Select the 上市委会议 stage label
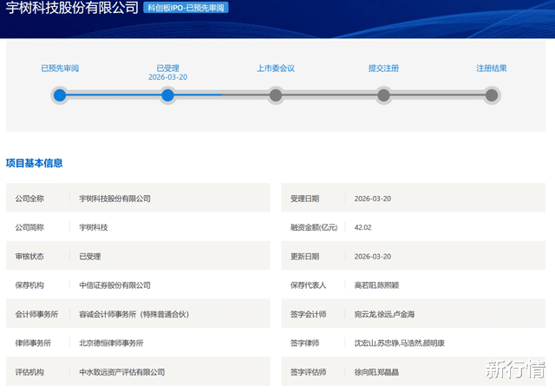The image size is (555, 392). (276, 68)
